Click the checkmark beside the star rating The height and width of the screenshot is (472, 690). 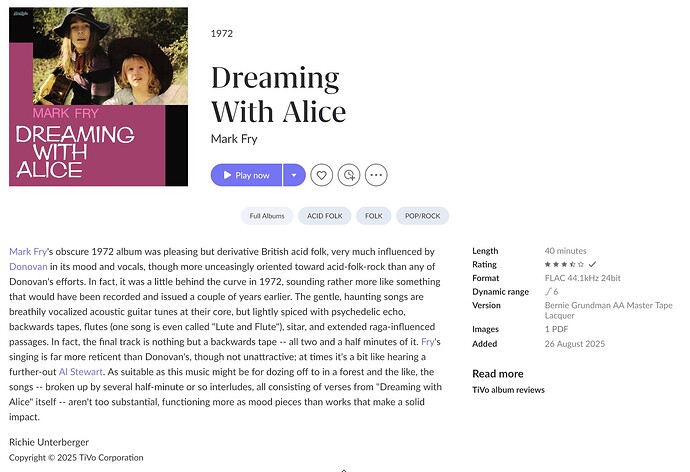pyautogui.click(x=593, y=264)
